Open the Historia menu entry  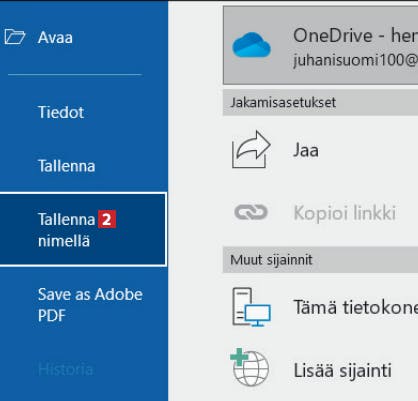point(65,369)
